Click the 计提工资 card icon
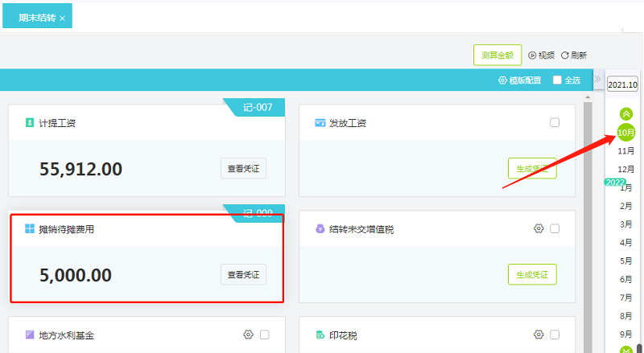 (30, 123)
